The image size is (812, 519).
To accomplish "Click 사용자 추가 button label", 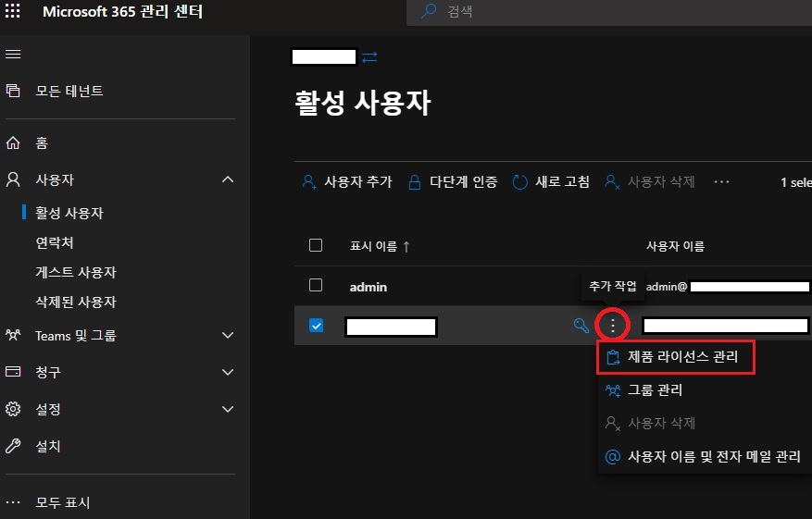I will coord(358,181).
